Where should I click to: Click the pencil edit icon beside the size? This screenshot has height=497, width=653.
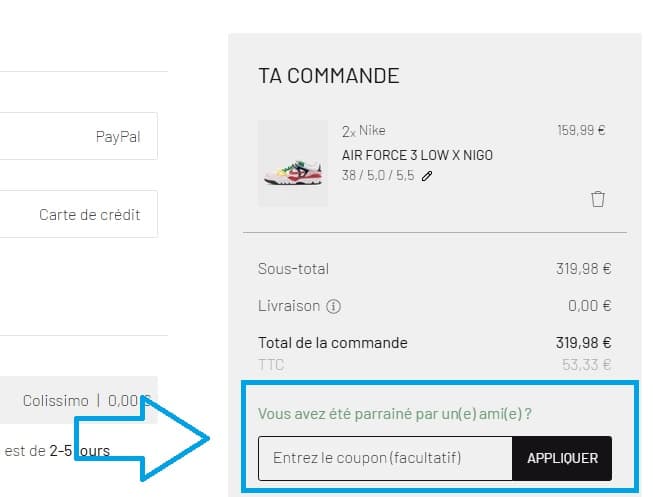[x=427, y=176]
